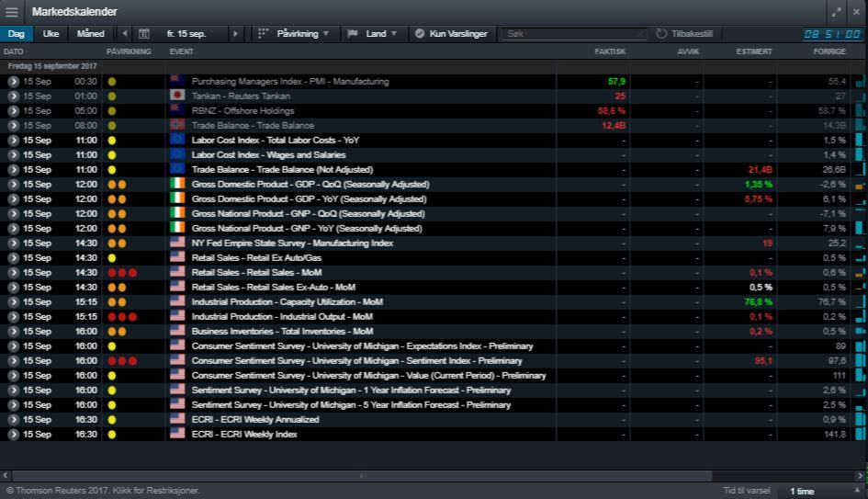Expand the window with the maximize arrows icon
This screenshot has width=868, height=499.
837,12
